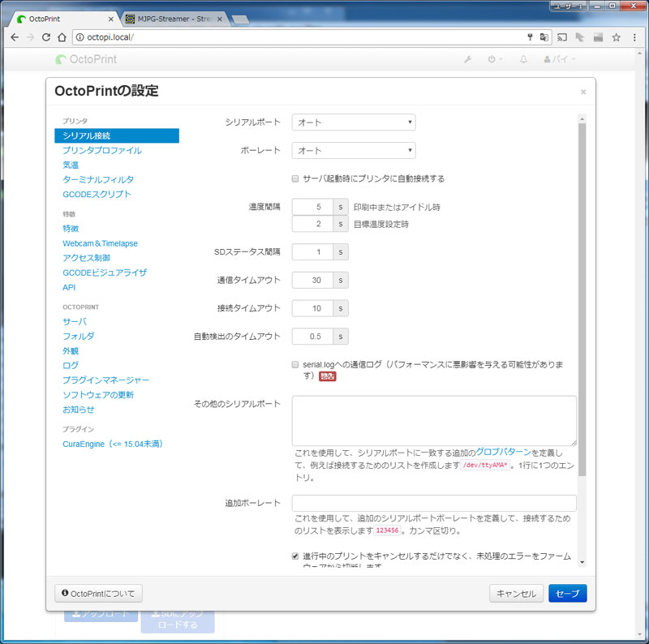Click the target temperature interval field

312,224
